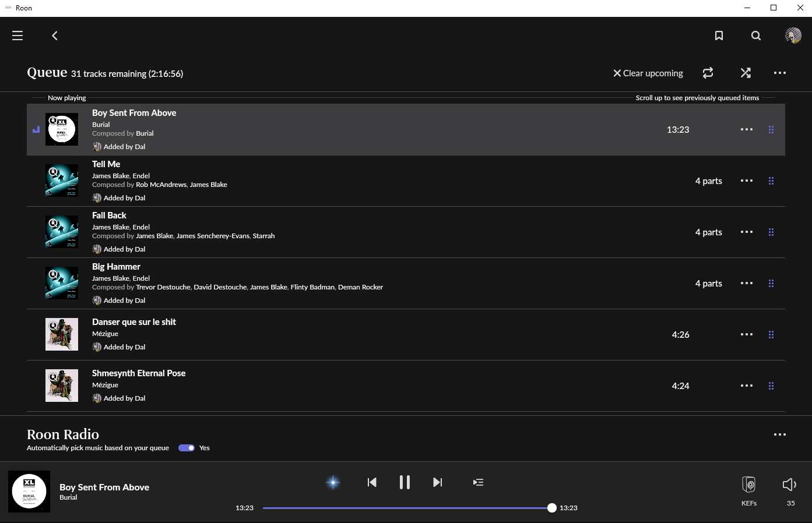Viewport: 812px width, 523px height.
Task: Open Mézigue artist under Shmesynth Eternal Pose
Action: [105, 385]
